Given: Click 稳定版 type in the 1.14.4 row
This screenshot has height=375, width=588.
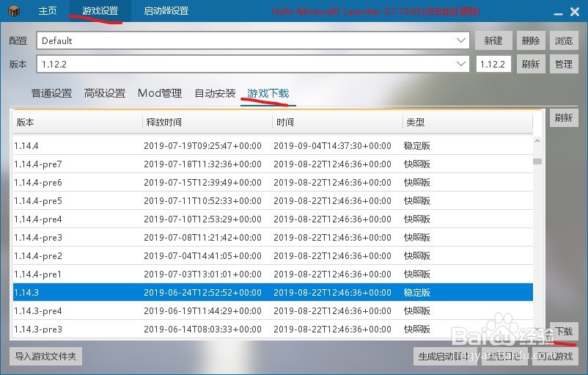Looking at the screenshot, I should [416, 145].
